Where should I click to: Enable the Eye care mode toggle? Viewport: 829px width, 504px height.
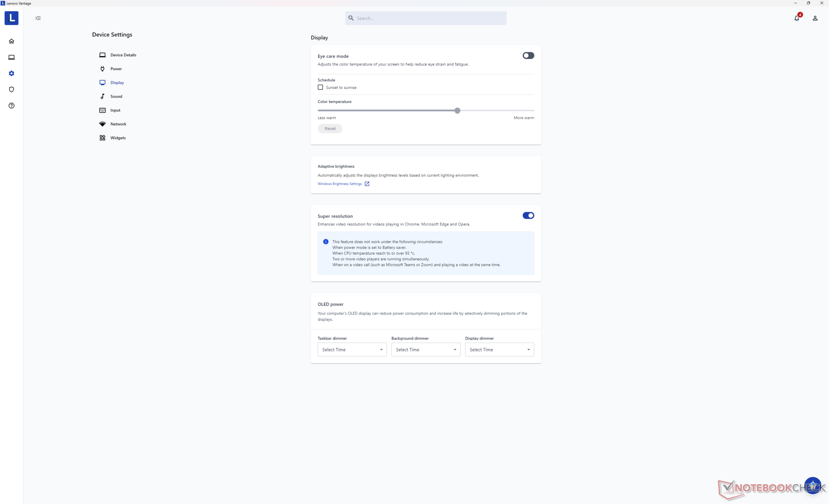[x=528, y=56]
